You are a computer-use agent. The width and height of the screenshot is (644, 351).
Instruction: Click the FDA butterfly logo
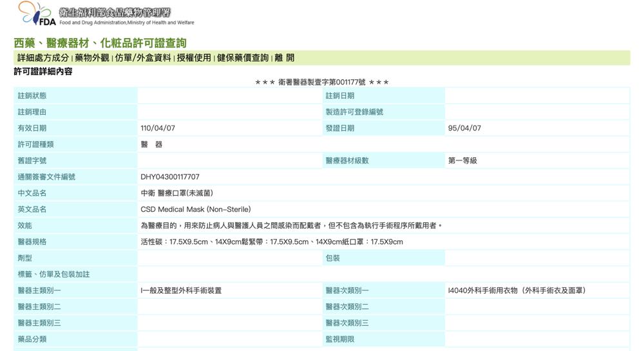37,14
